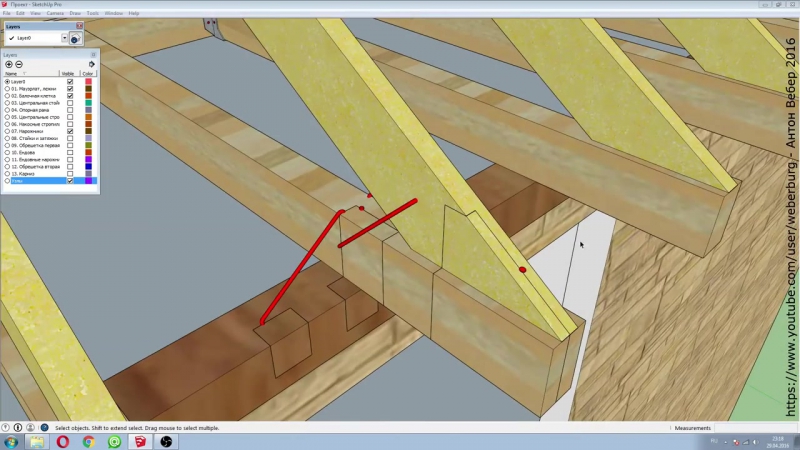Open the Layers panel details arrow menu
This screenshot has height=450, width=800.
[x=92, y=64]
